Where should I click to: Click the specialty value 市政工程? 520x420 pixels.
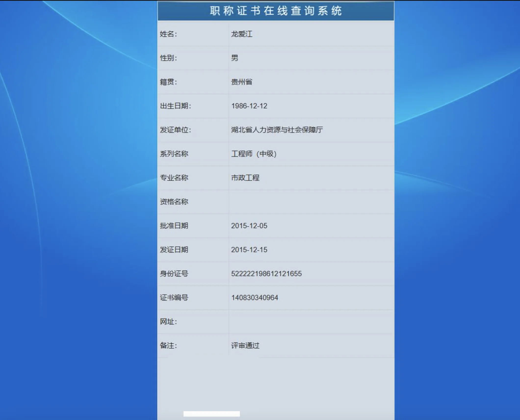245,178
